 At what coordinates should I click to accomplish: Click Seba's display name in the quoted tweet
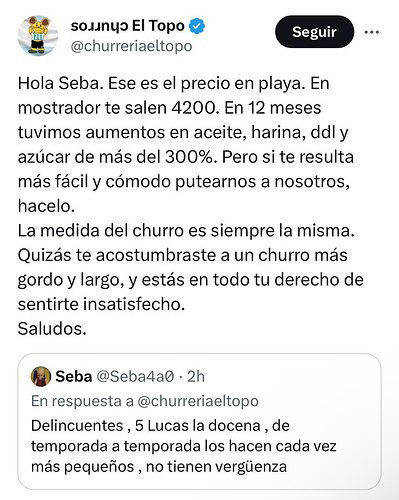(74, 377)
